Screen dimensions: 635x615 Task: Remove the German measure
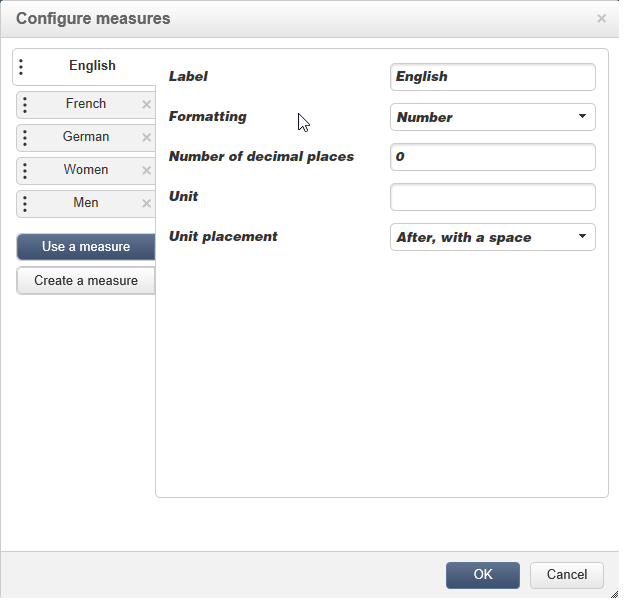(x=147, y=138)
